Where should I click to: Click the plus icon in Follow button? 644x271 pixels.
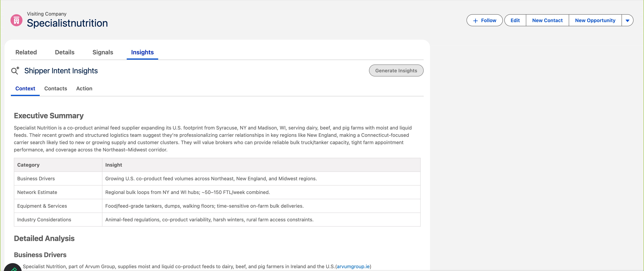475,20
